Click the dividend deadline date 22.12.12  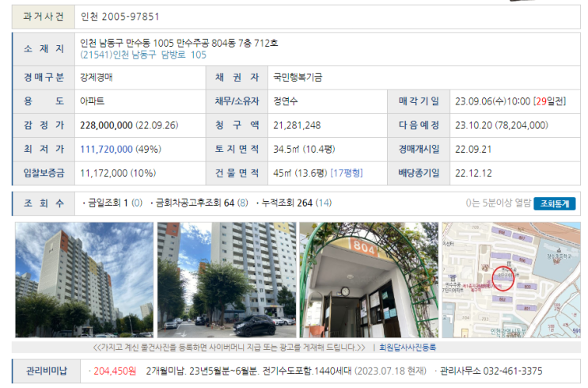473,173
